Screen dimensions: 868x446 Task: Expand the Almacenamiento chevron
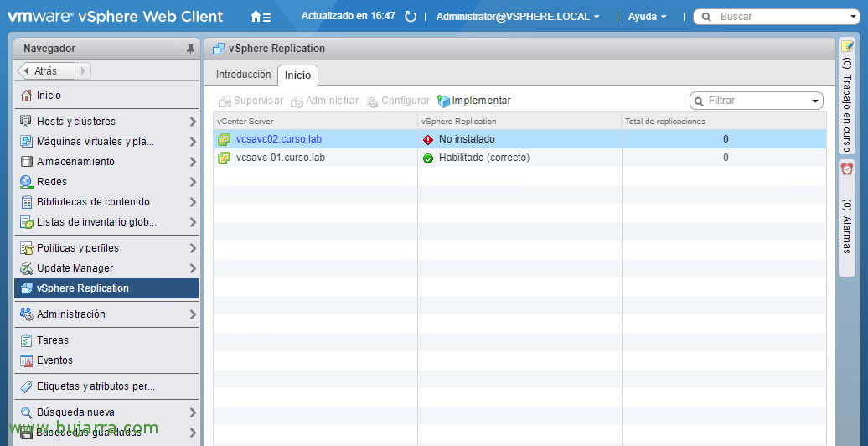tap(193, 162)
